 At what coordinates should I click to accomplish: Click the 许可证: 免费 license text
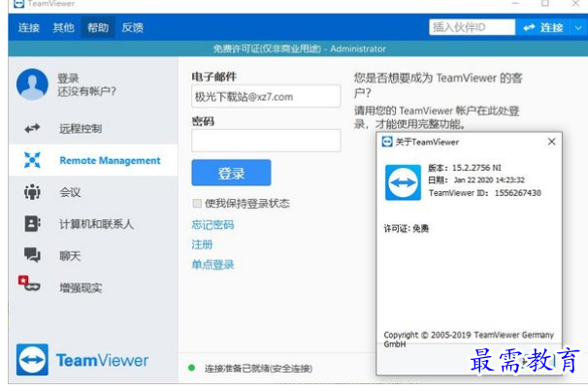[407, 228]
